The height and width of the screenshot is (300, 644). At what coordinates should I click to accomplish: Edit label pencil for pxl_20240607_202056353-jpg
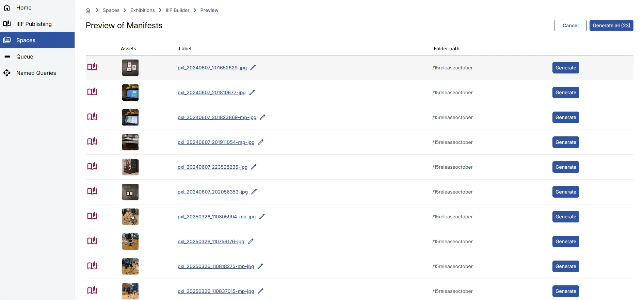pos(254,192)
